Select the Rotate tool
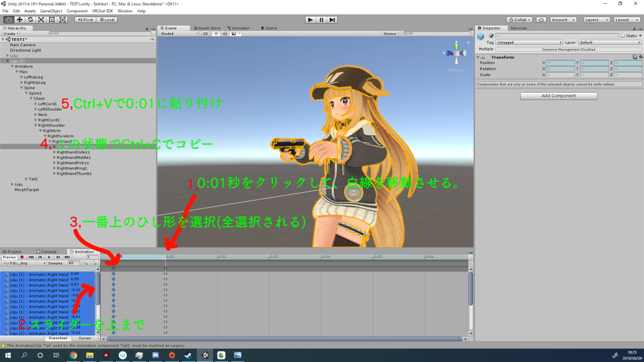644x362 pixels. 30,20
